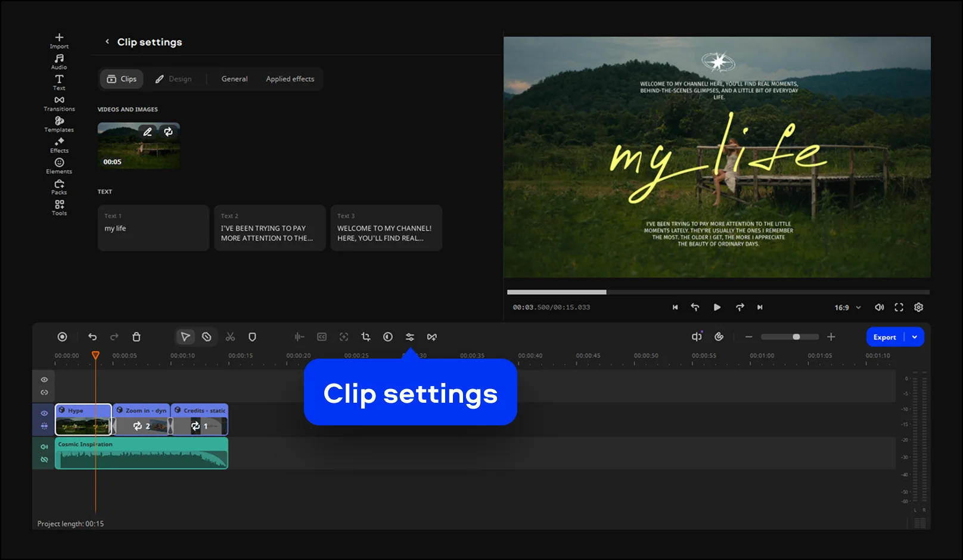Image resolution: width=963 pixels, height=560 pixels.
Task: Open the Tools panel
Action: pyautogui.click(x=59, y=208)
